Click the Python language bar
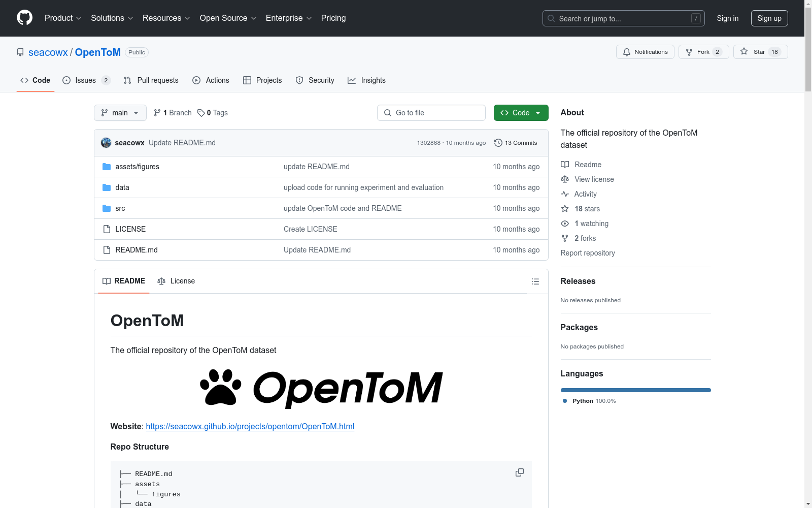This screenshot has height=508, width=812. pyautogui.click(x=636, y=390)
